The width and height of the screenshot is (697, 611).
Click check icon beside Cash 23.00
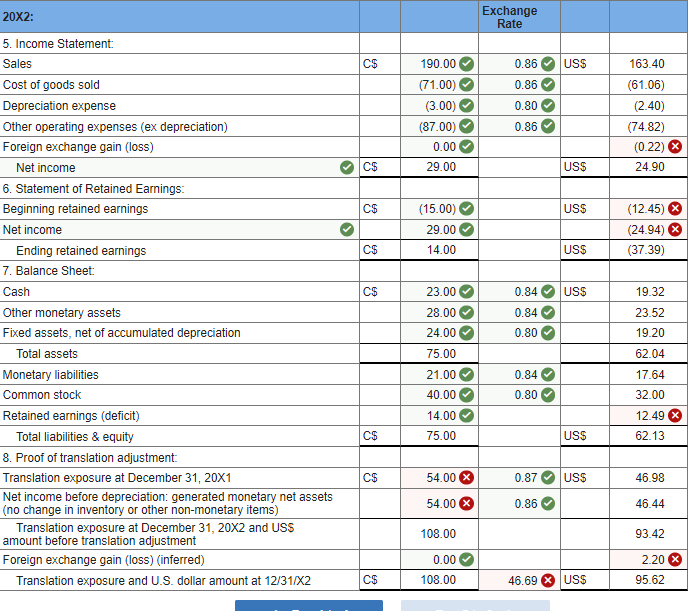point(466,292)
